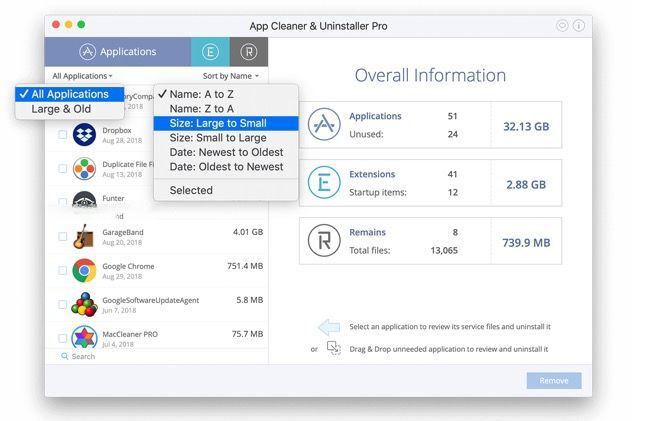
Task: Select the Google Chrome row name
Action: 128,266
